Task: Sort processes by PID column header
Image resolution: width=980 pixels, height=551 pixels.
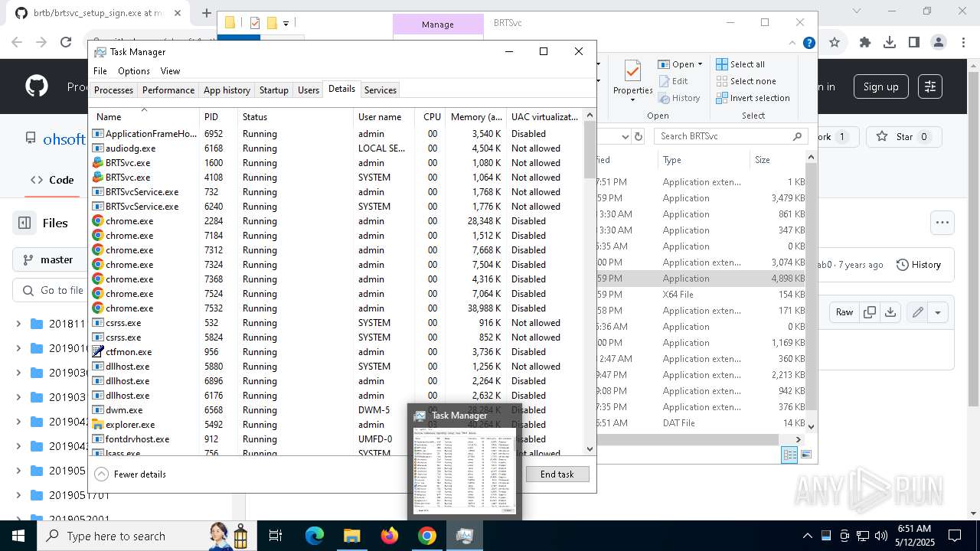Action: click(x=218, y=117)
